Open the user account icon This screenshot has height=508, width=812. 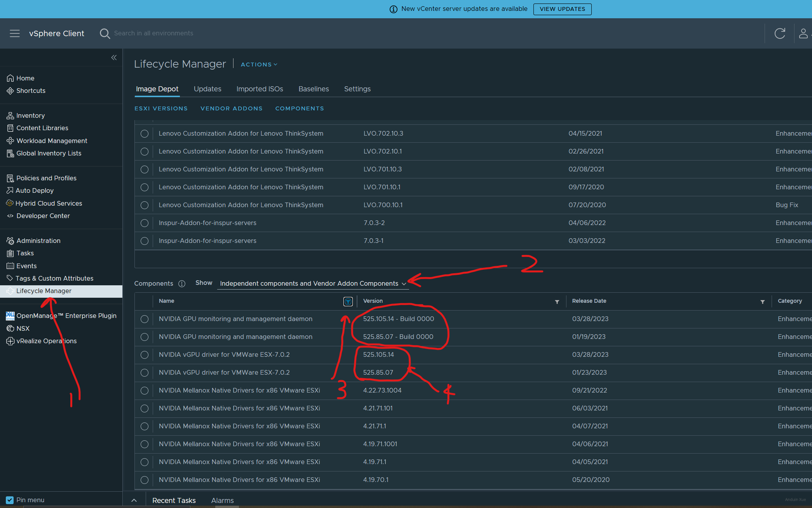[803, 33]
